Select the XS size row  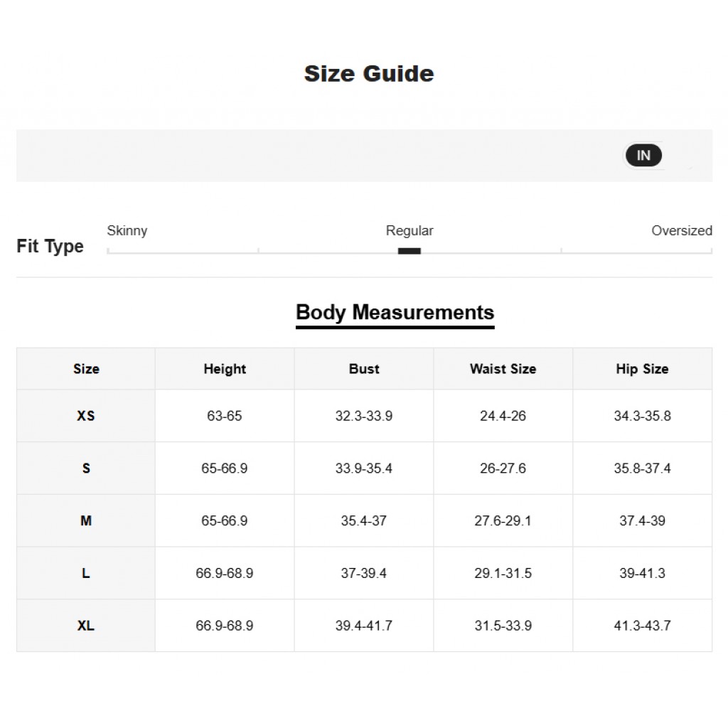pyautogui.click(x=364, y=415)
